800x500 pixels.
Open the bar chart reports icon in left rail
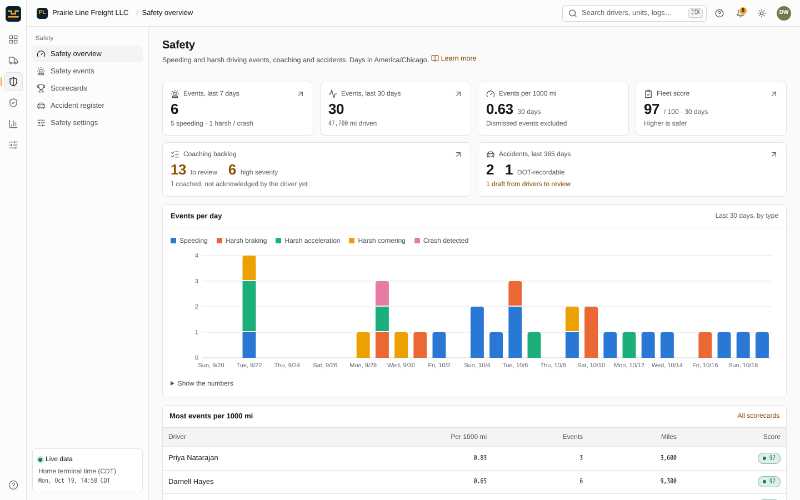[x=13, y=124]
